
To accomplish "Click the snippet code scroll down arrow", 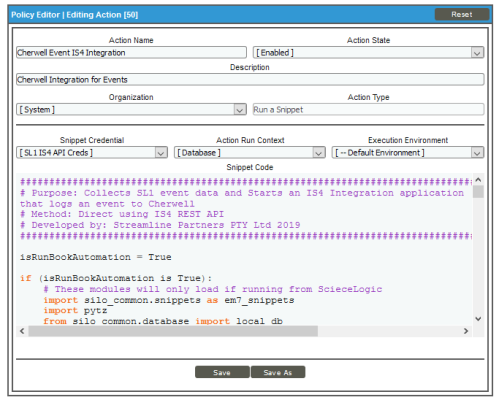I will click(478, 319).
